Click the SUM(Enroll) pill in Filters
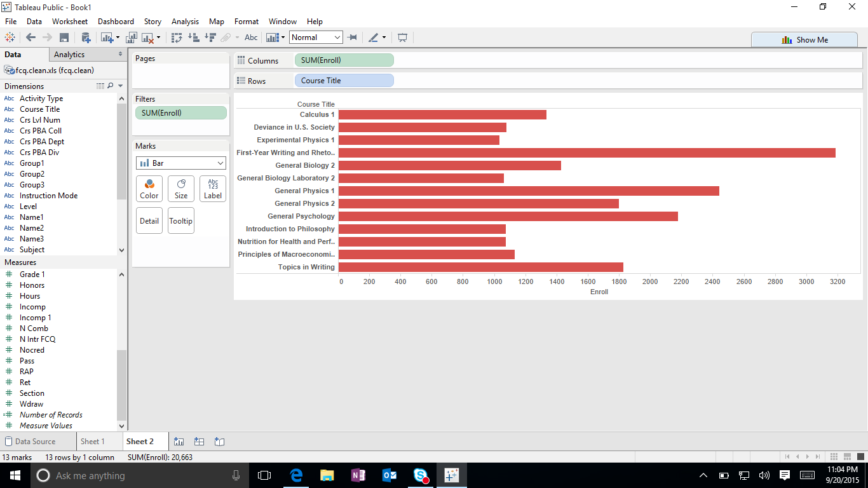The image size is (868, 488). tap(180, 112)
